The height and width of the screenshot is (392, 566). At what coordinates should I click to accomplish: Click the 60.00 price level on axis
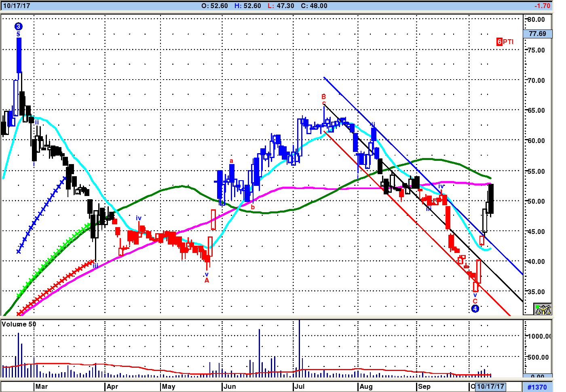pyautogui.click(x=536, y=141)
